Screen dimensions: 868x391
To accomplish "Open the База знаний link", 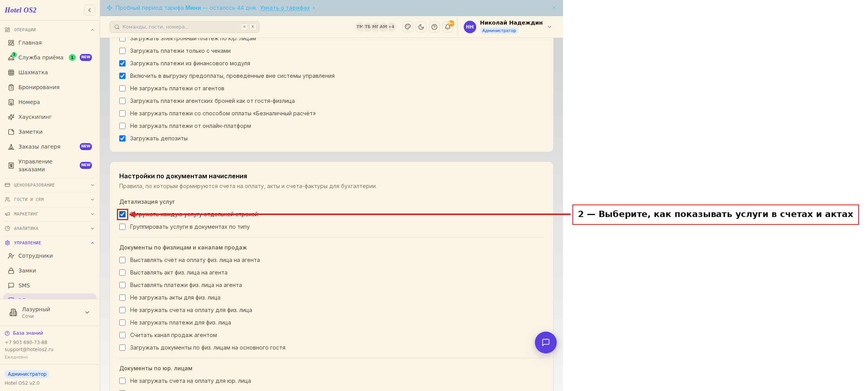I will coord(28,333).
